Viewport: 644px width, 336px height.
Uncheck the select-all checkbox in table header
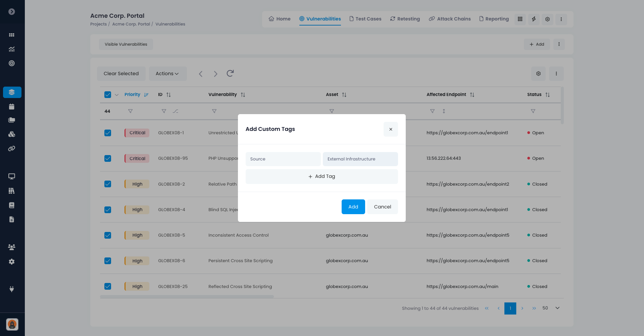(x=107, y=95)
